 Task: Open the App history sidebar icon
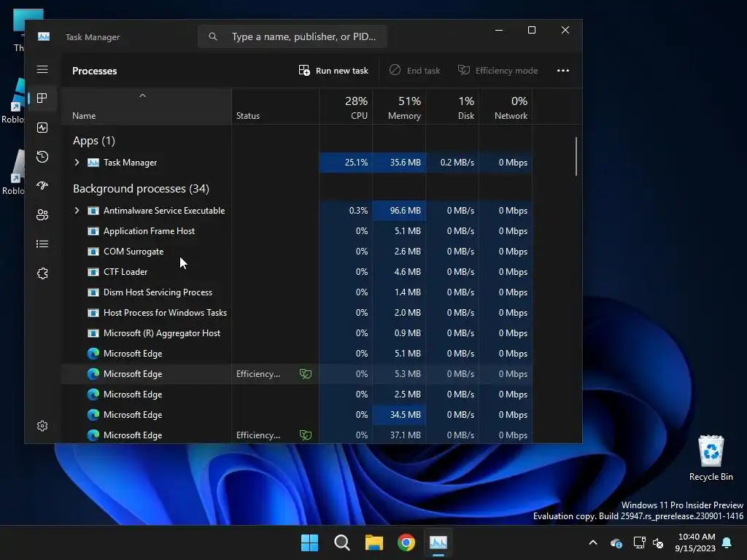(42, 157)
